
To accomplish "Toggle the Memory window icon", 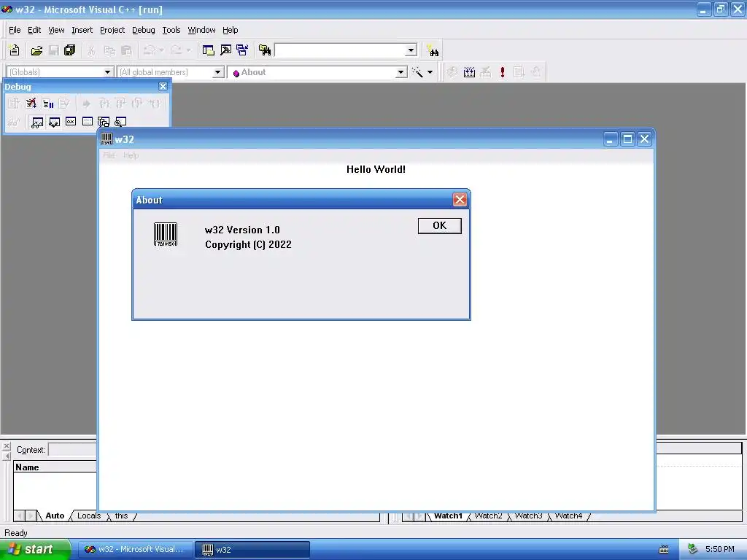I will (x=88, y=122).
